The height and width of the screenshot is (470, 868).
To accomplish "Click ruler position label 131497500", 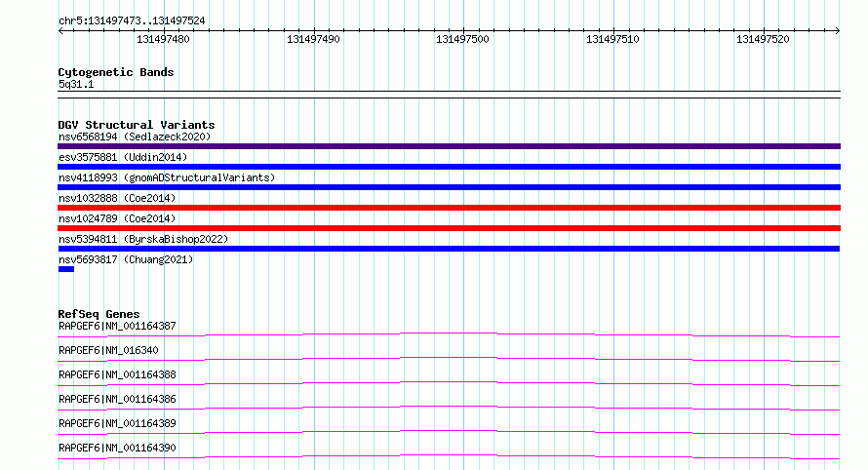I will point(462,39).
